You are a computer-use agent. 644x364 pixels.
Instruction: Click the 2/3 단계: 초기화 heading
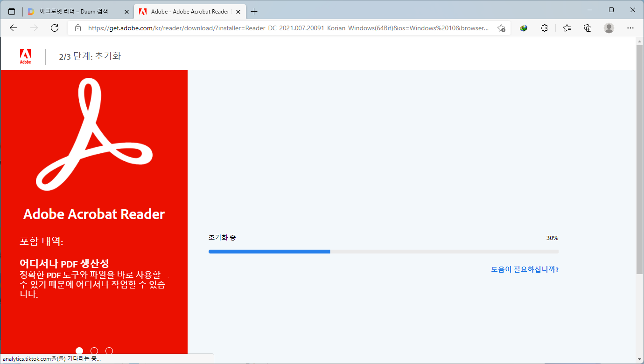pyautogui.click(x=90, y=56)
